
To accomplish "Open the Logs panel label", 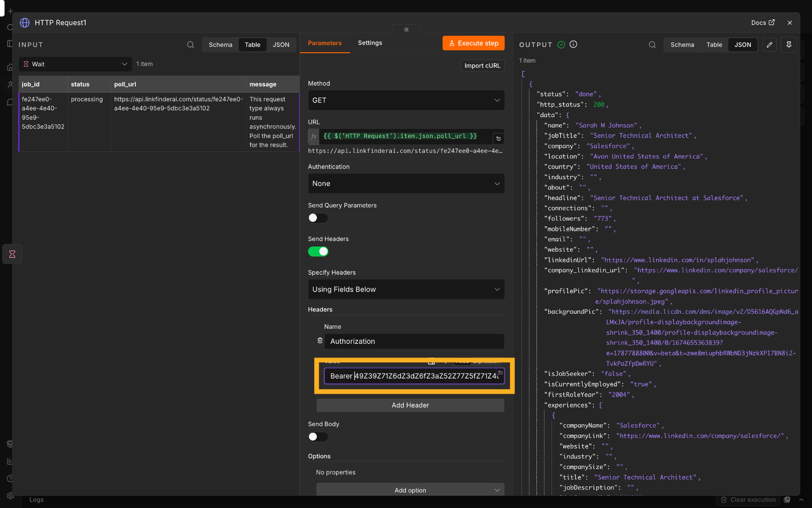I will (36, 500).
